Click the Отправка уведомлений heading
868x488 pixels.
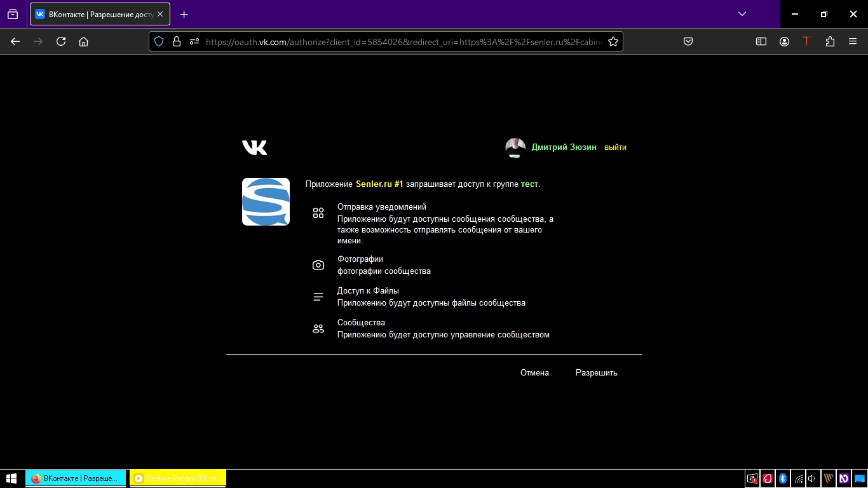(381, 207)
